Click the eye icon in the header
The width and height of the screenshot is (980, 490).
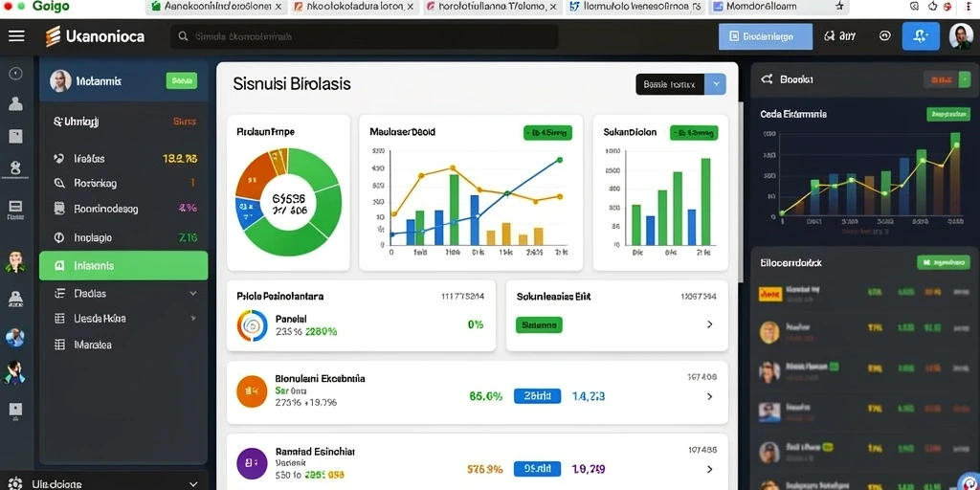tap(885, 36)
